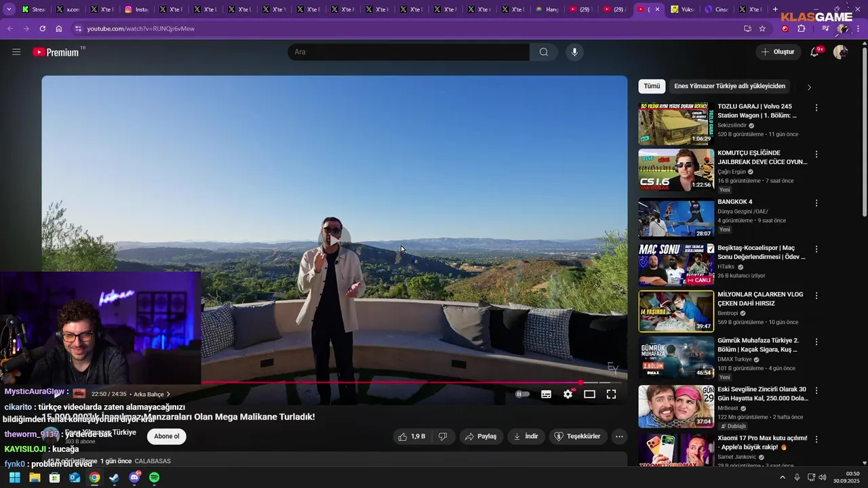Open Gümrük Muhafaza Türkiye video title
Viewport: 868px width, 488px height.
point(758,345)
